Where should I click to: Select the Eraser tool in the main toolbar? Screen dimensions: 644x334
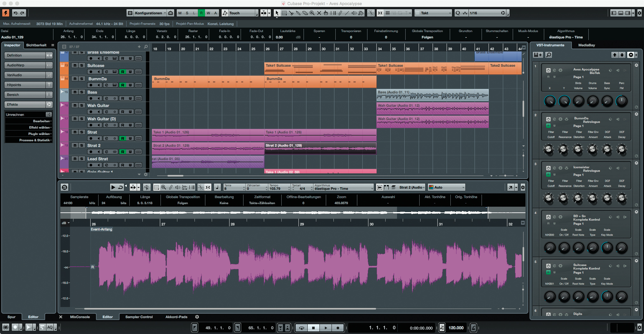coord(305,13)
